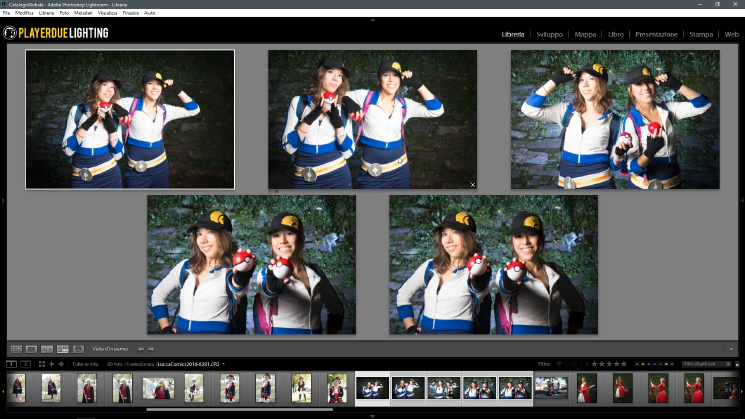745x419 pixels.
Task: Advance filmstrip with right edge arrow
Action: (x=742, y=392)
